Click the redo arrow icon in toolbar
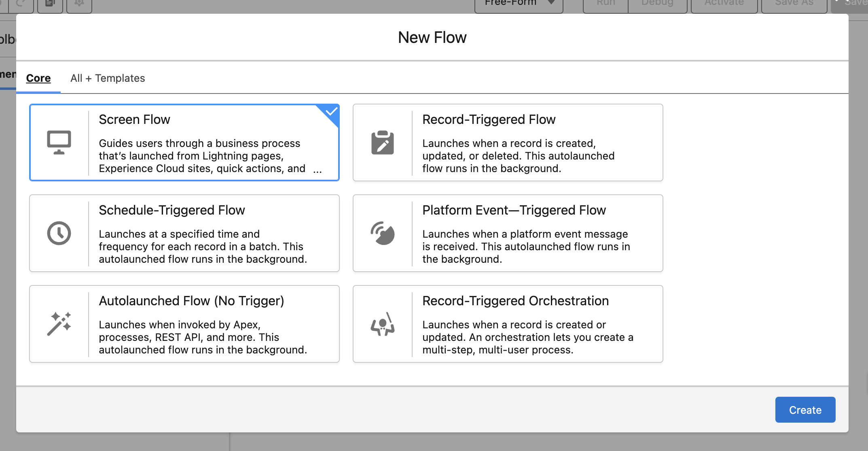The height and width of the screenshot is (451, 868). [x=21, y=3]
